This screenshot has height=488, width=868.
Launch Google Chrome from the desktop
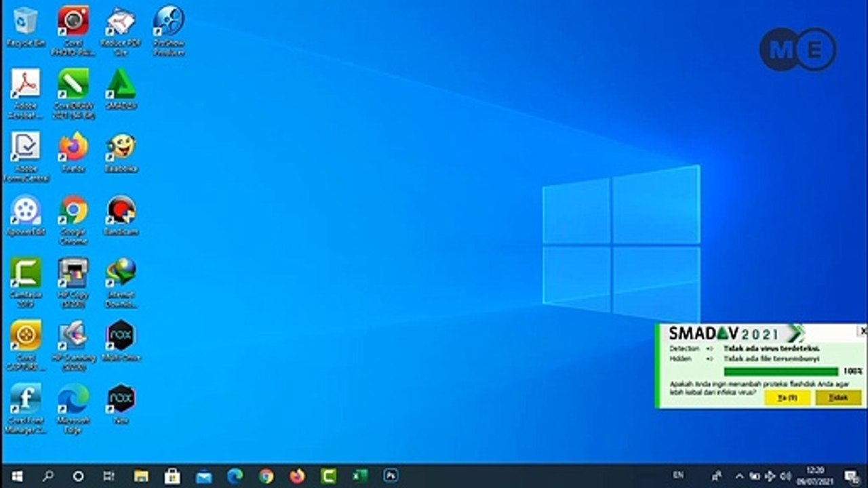point(73,220)
